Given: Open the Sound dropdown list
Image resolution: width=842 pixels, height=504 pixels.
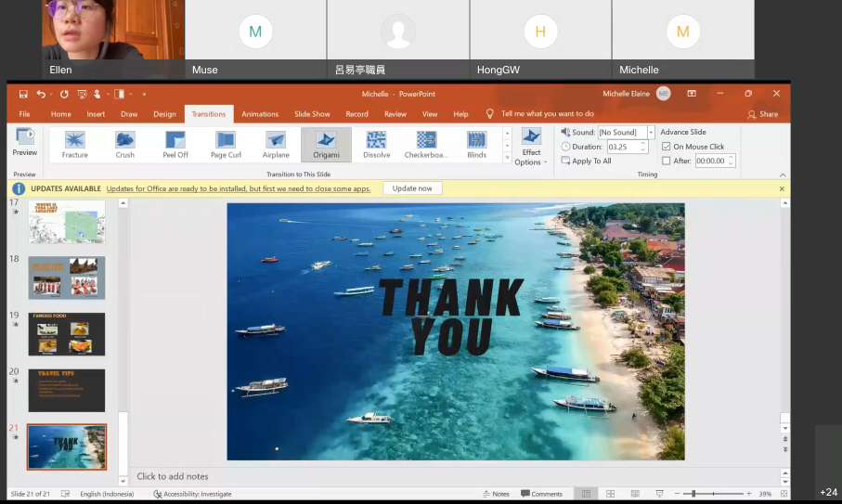Looking at the screenshot, I should tap(651, 132).
